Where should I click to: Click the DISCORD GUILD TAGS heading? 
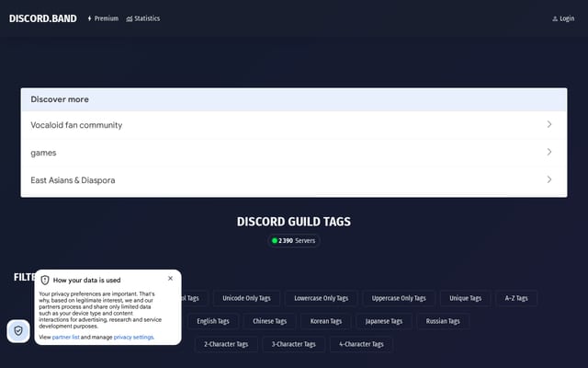tap(294, 222)
